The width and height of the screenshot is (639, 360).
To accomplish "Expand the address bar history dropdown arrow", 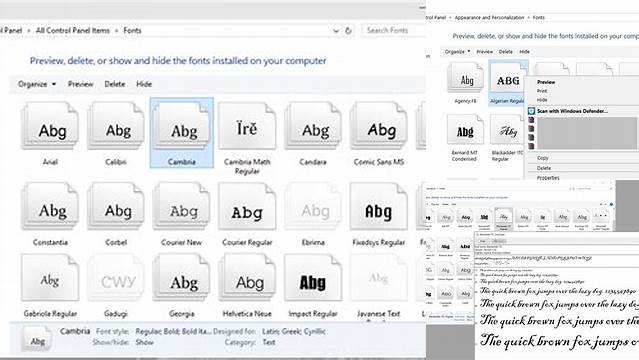I will (x=336, y=31).
